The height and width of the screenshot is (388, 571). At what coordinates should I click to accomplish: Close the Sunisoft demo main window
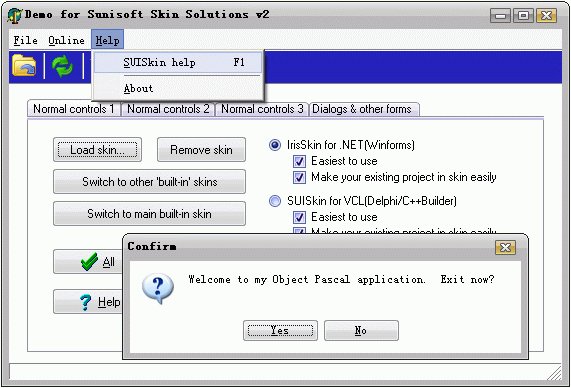[x=546, y=16]
